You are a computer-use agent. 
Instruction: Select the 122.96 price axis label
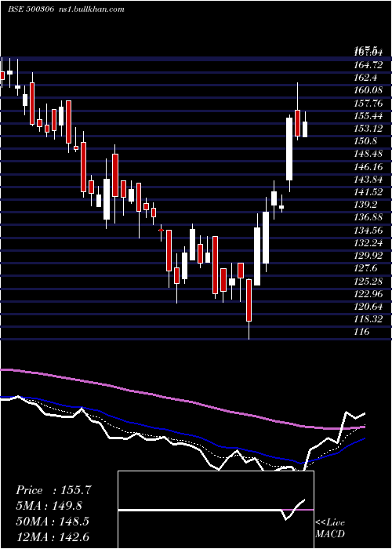point(368,293)
